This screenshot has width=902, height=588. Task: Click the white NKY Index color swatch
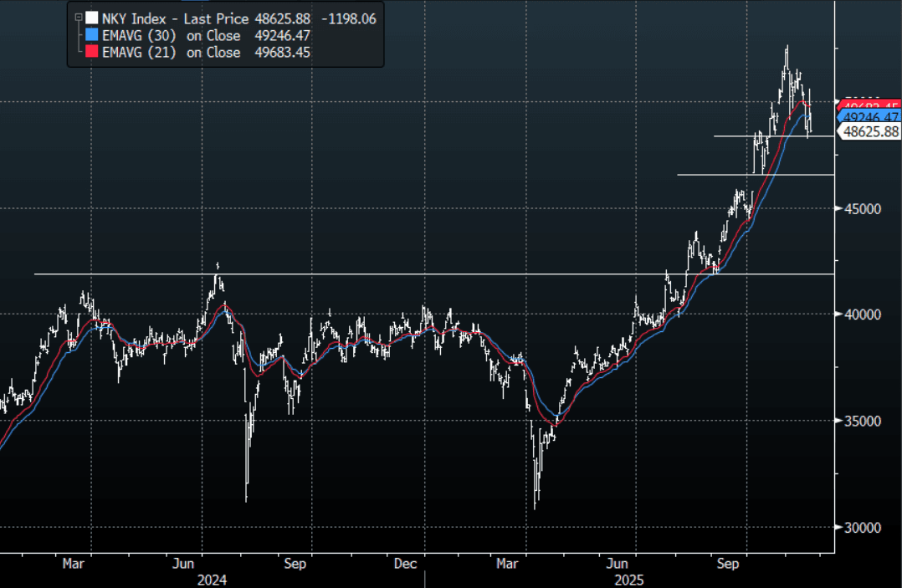click(91, 18)
